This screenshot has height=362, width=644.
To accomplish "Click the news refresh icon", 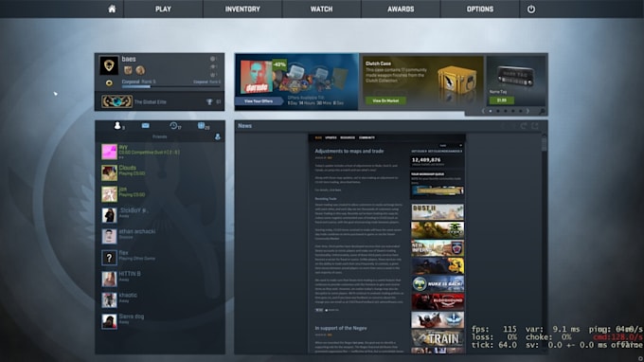I will coord(523,126).
